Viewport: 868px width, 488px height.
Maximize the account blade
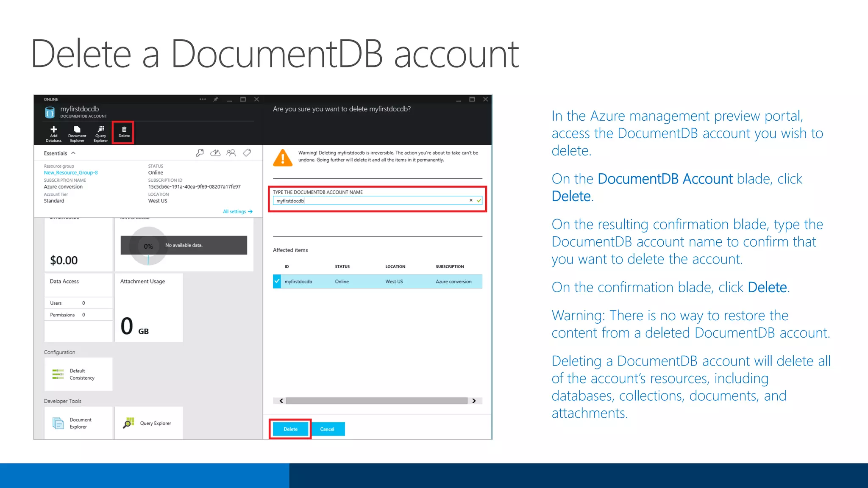click(x=243, y=99)
